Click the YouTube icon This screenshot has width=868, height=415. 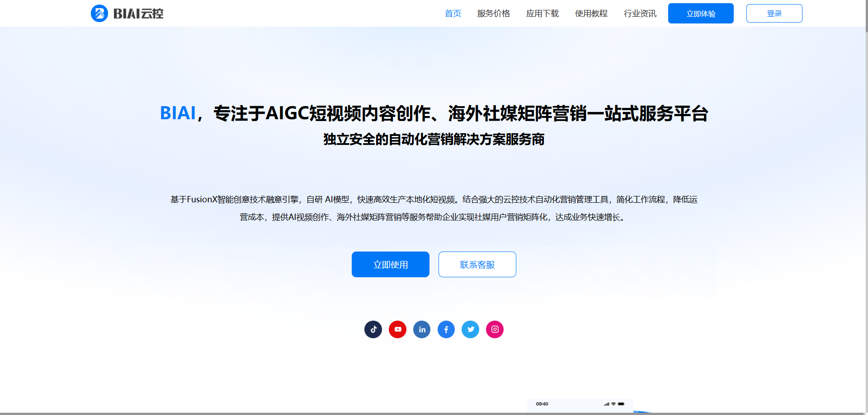397,329
